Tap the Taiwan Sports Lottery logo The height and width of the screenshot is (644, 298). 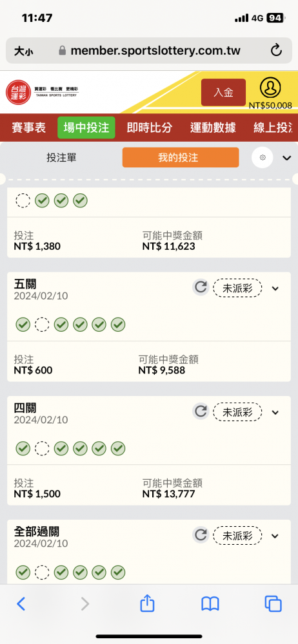coord(42,92)
